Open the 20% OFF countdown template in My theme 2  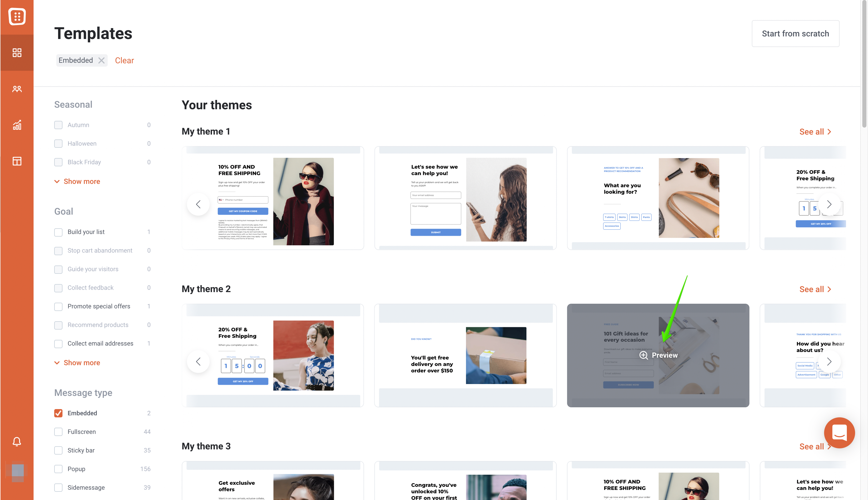273,355
